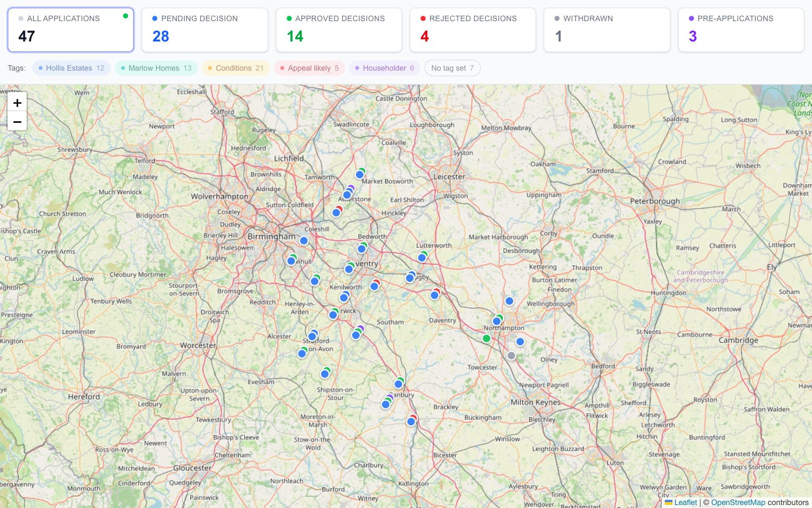Click the grey withdrawn marker near Towcester
This screenshot has height=508, width=812.
[511, 356]
